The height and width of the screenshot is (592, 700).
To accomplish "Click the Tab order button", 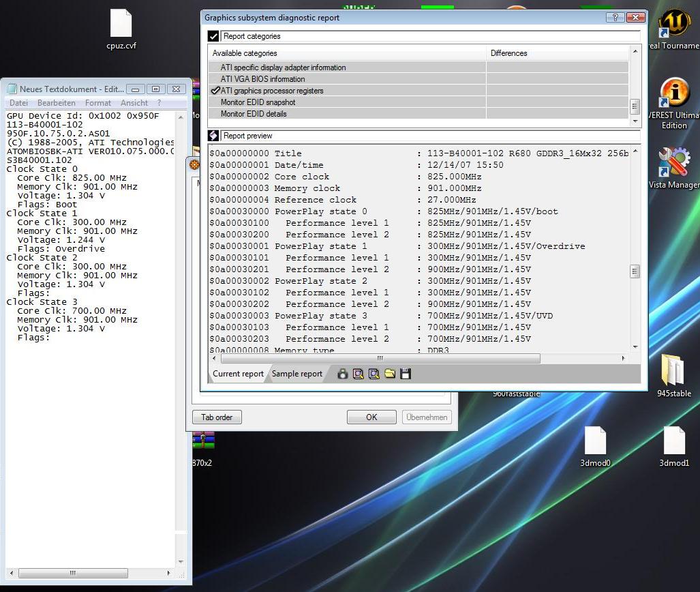I will coord(217,417).
